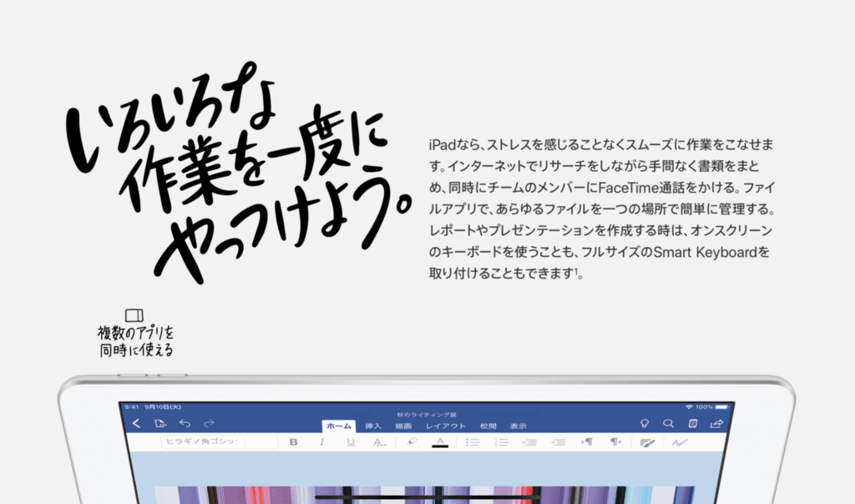855x504 pixels.
Task: Set right-to-left paragraph direction
Action: (x=615, y=442)
